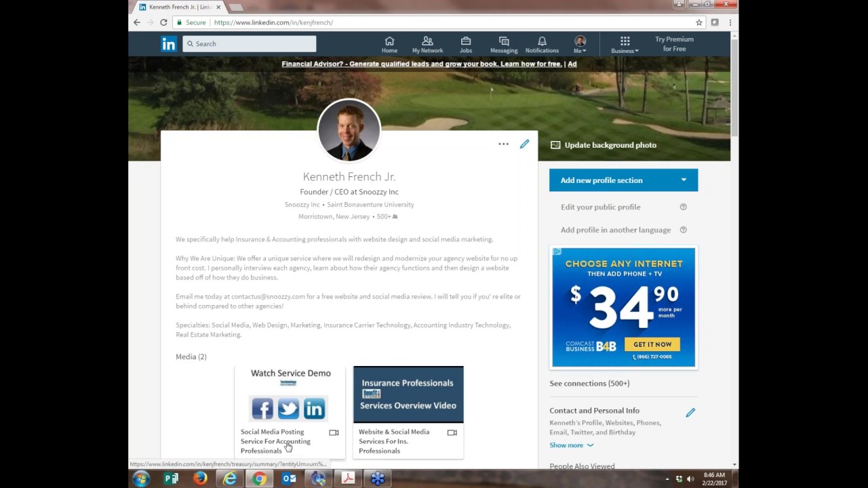Open Internet Explorer from taskbar

[x=230, y=479]
